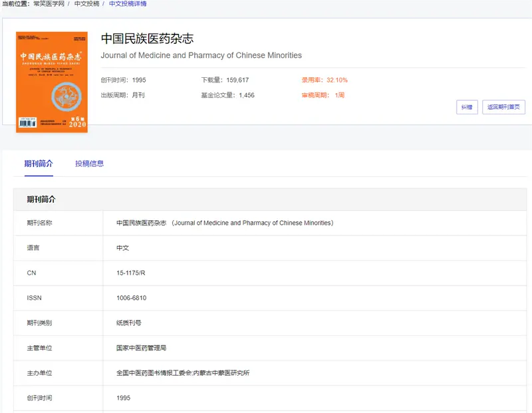Switch to the 投稿信息 tab
The height and width of the screenshot is (413, 532).
click(x=92, y=163)
